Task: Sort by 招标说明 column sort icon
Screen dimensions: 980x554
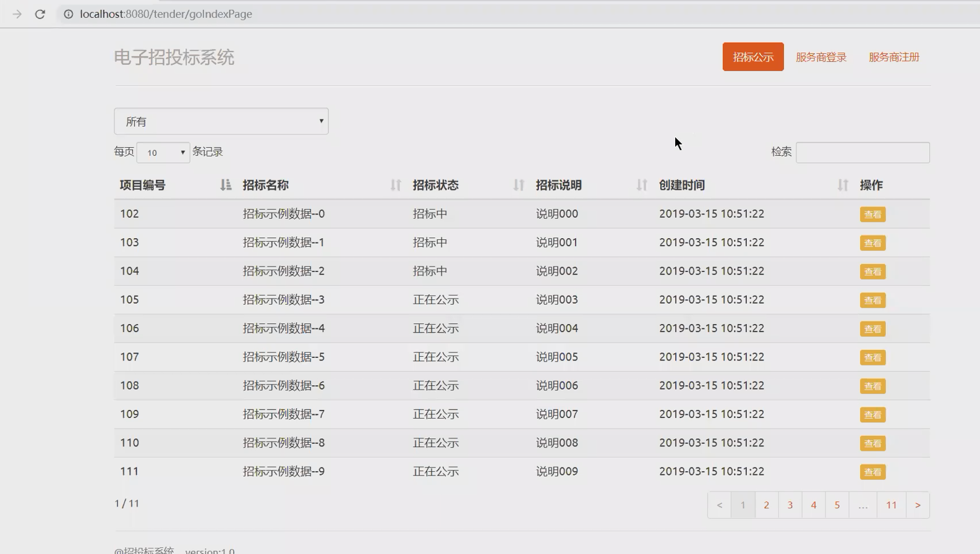Action: click(642, 185)
